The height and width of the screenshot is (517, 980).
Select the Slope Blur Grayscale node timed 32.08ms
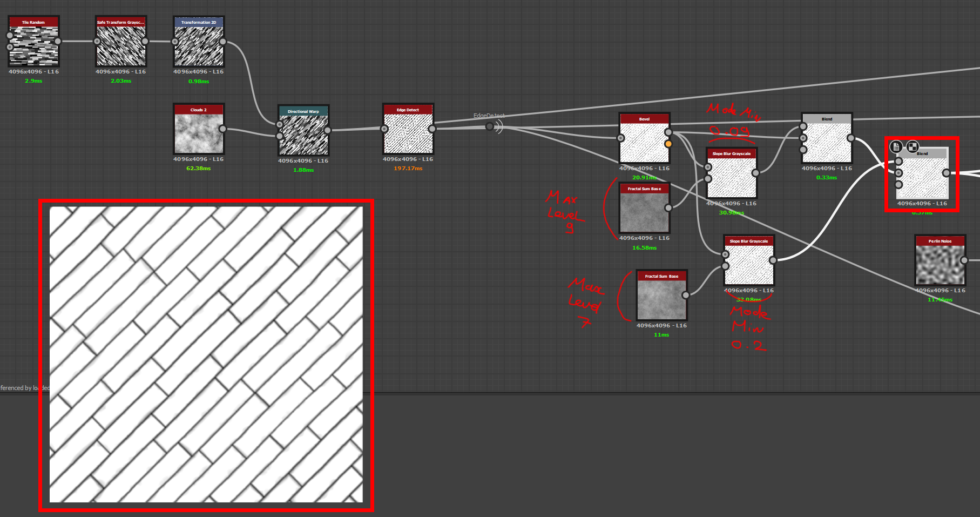tap(749, 260)
